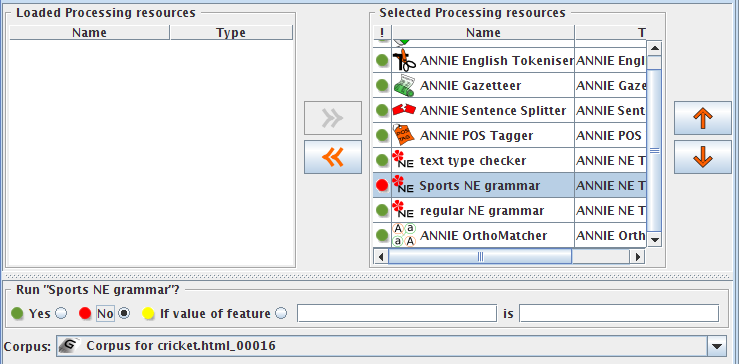Click the ANNIE Gazetteer green book icon
The width and height of the screenshot is (740, 364).
[404, 85]
